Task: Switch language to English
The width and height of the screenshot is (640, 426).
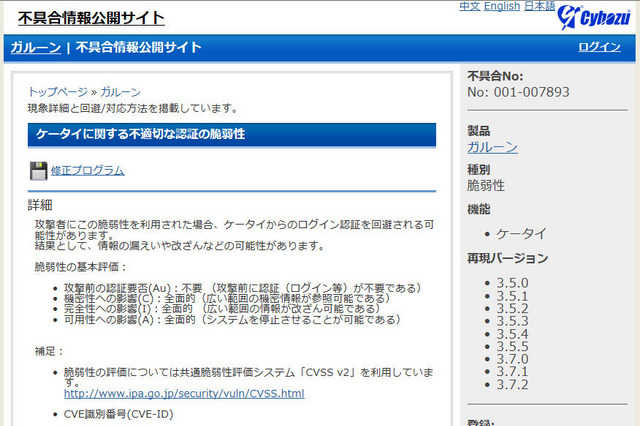Action: 502,6
